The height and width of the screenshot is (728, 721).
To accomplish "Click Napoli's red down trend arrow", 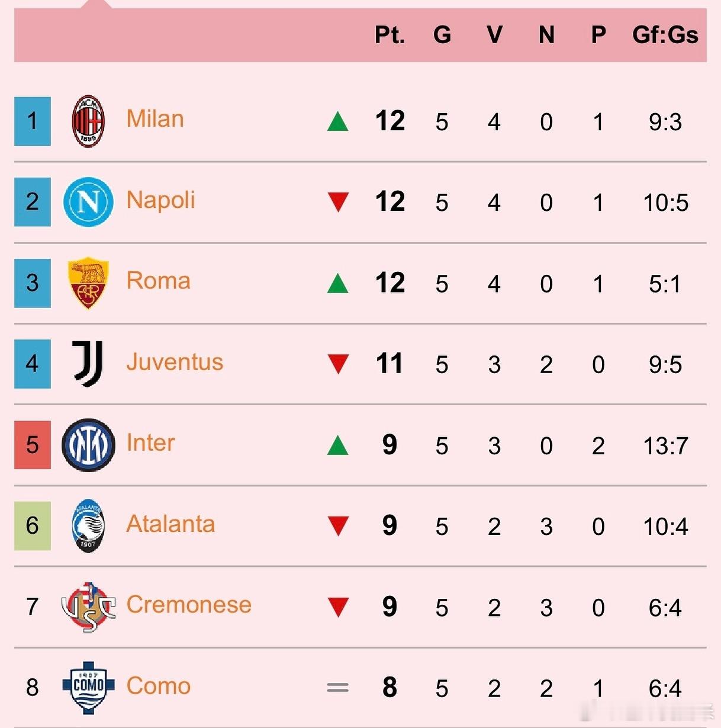I will point(338,202).
